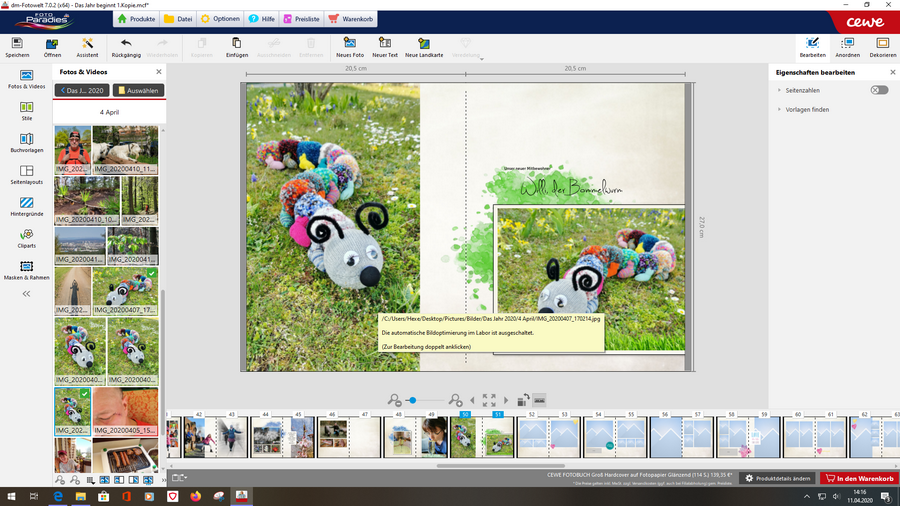Click Produktdetails ändern button
Image resolution: width=900 pixels, height=506 pixels.
pos(778,479)
